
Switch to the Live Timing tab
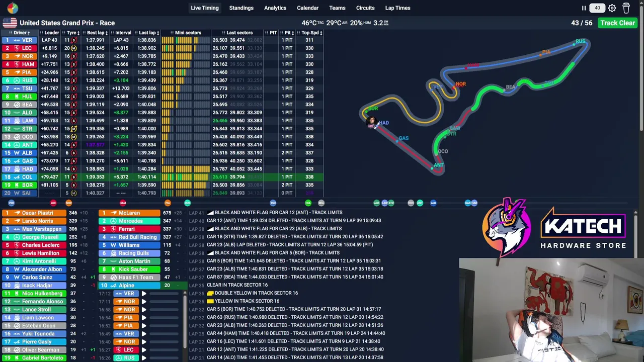[x=205, y=8]
